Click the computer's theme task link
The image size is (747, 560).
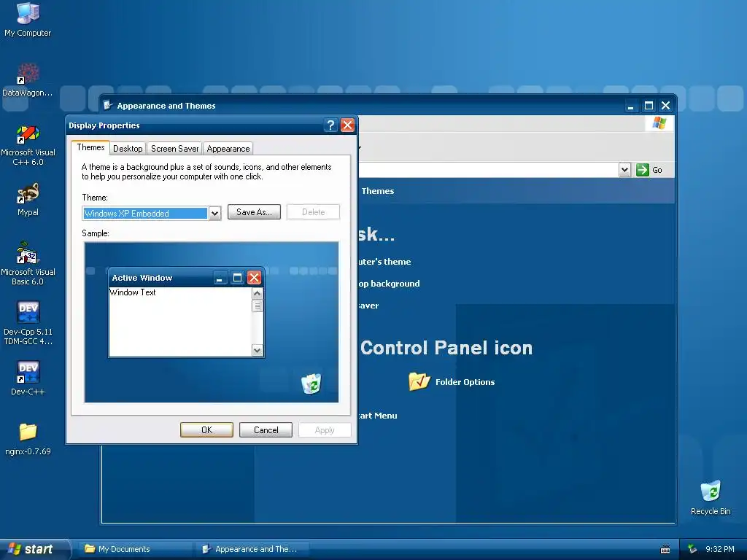[384, 262]
